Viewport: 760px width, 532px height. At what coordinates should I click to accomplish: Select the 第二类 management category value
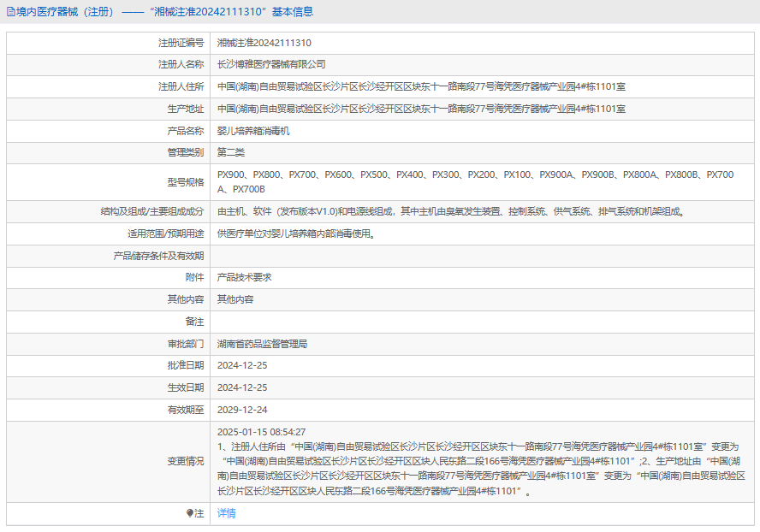tap(231, 152)
